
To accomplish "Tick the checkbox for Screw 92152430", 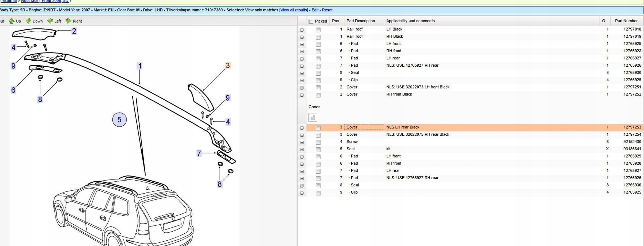I will point(318,142).
